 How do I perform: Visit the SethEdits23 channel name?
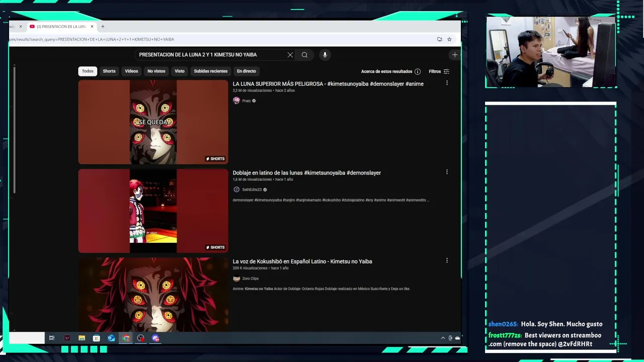coord(252,190)
